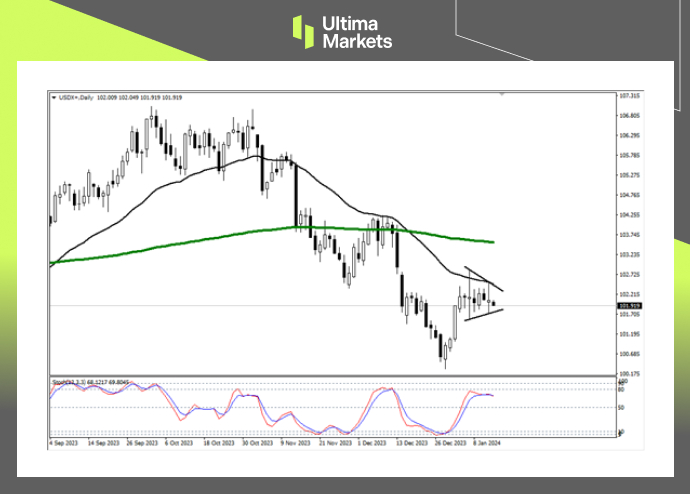Click the Ultima Markets logo icon
This screenshot has width=690, height=494.
(305, 31)
